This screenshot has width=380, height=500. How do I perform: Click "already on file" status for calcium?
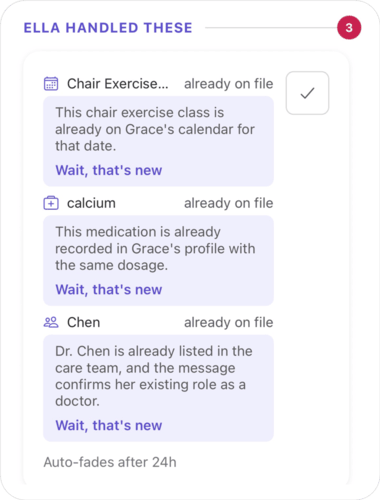click(229, 203)
